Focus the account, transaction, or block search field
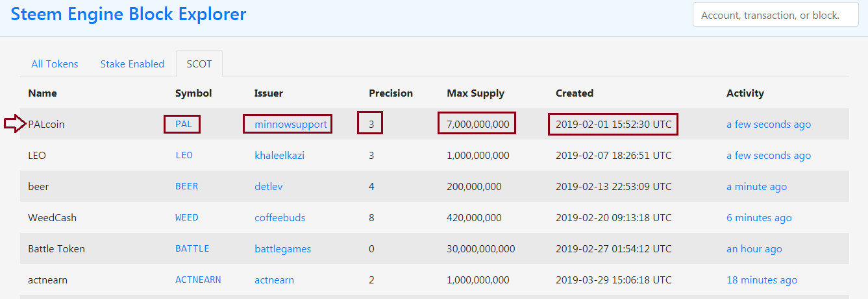The width and height of the screenshot is (868, 299). coord(775,15)
